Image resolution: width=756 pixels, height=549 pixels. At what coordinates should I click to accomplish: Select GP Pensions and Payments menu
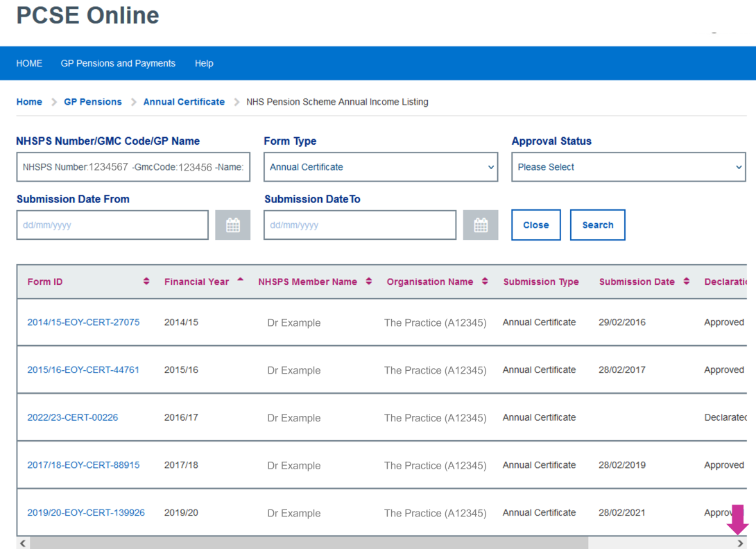(118, 63)
